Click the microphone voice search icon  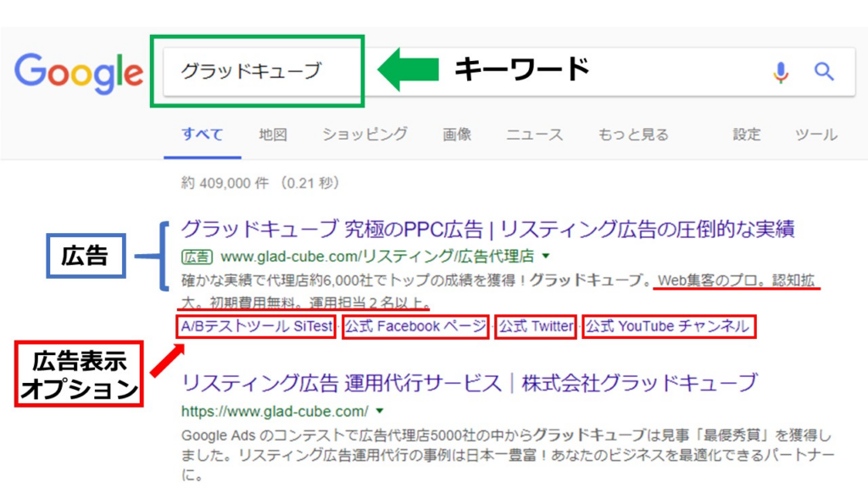(x=781, y=73)
